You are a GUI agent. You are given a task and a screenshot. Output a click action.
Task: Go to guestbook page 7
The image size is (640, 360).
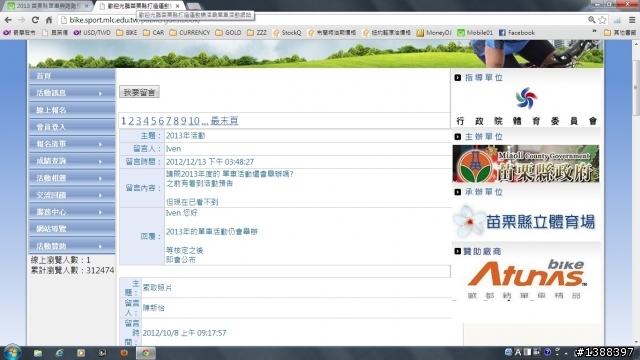pyautogui.click(x=168, y=121)
